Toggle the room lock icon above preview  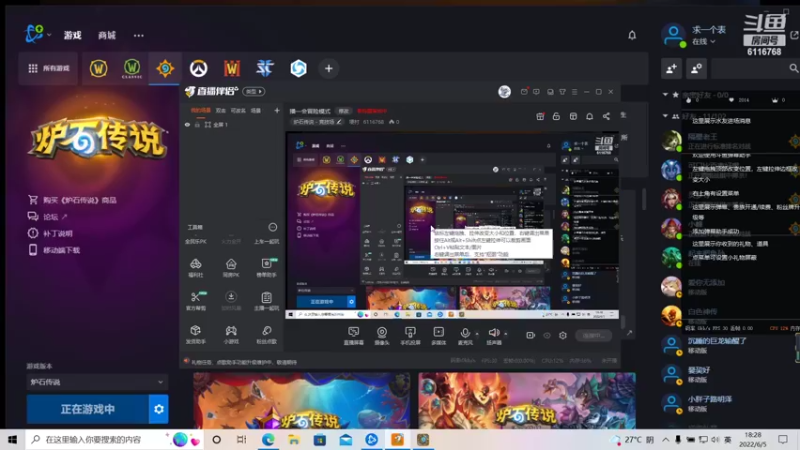click(556, 116)
